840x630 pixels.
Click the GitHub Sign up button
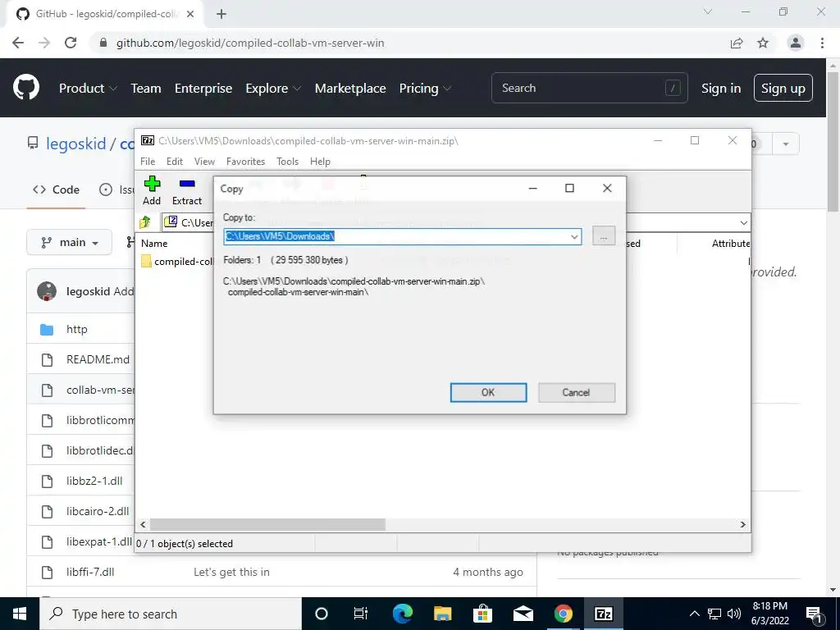783,88
